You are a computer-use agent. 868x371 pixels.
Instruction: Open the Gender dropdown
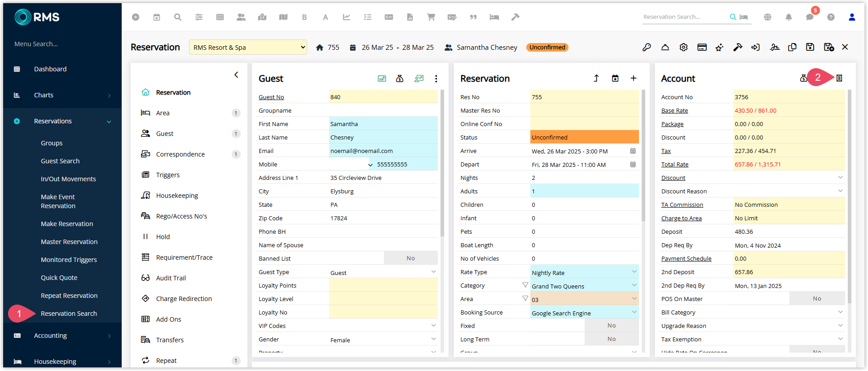tap(433, 339)
